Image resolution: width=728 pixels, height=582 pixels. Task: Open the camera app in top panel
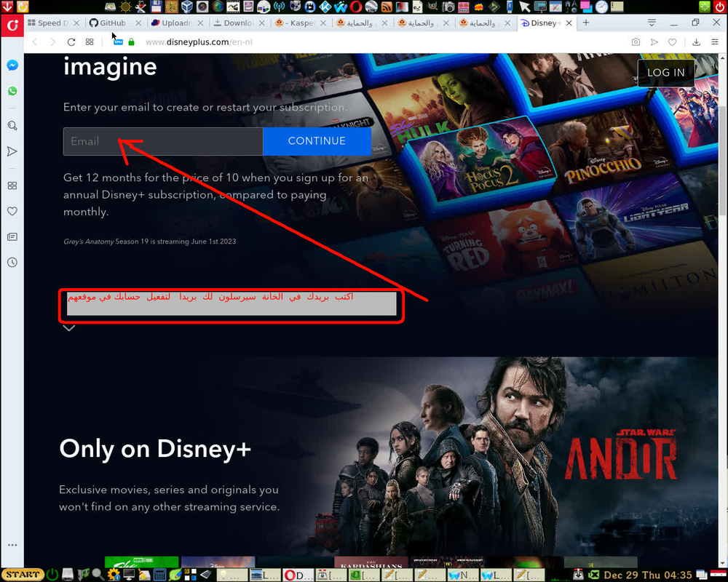448,7
